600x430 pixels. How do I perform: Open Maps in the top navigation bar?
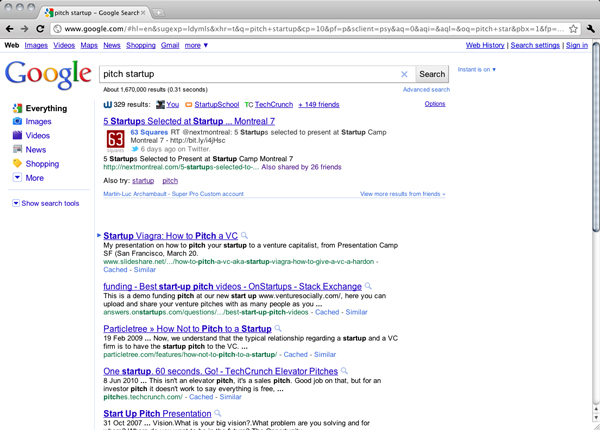(x=89, y=45)
